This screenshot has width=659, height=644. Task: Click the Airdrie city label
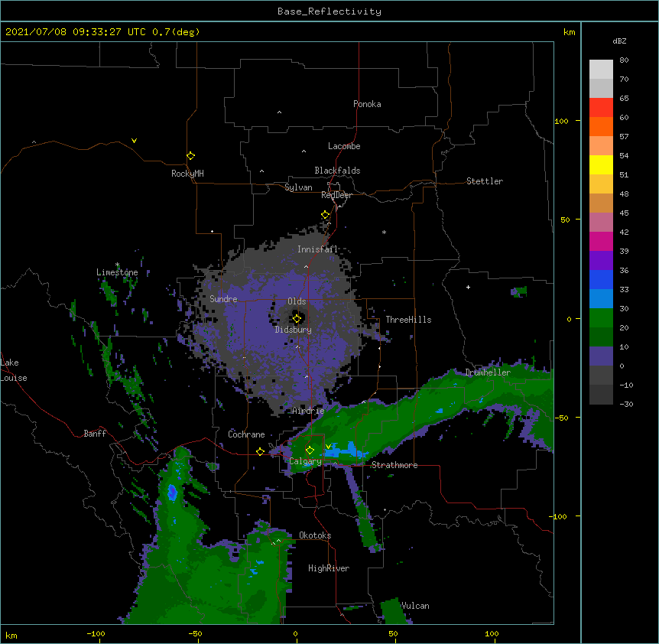[308, 411]
